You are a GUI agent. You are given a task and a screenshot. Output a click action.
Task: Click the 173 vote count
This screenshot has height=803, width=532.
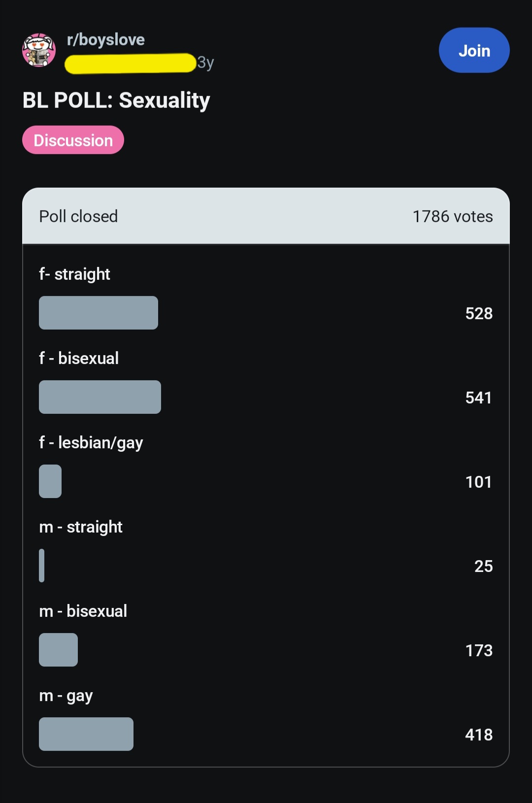point(479,650)
